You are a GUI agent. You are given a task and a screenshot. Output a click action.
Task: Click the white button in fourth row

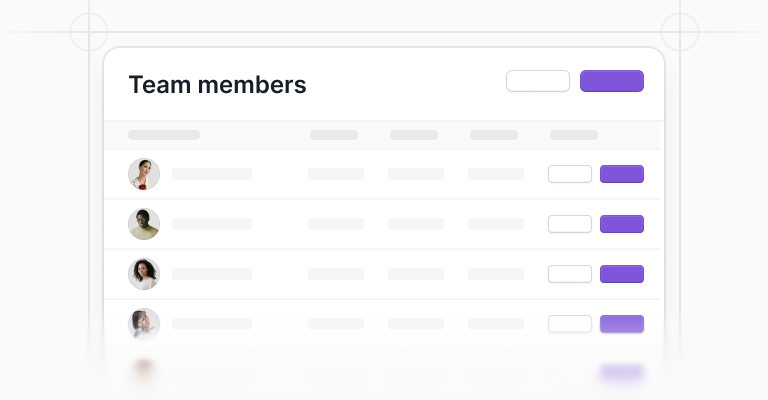pyautogui.click(x=570, y=324)
